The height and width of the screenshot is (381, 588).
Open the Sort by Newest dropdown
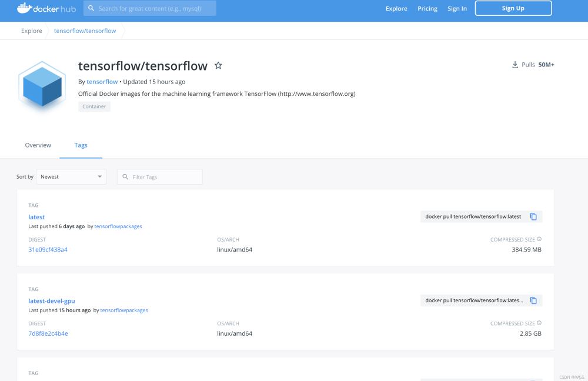pos(71,176)
